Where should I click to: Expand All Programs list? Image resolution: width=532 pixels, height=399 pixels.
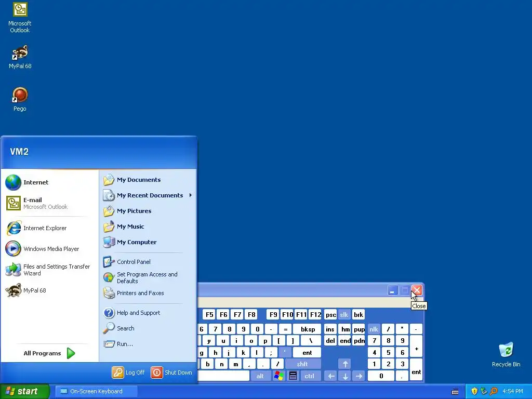point(50,353)
